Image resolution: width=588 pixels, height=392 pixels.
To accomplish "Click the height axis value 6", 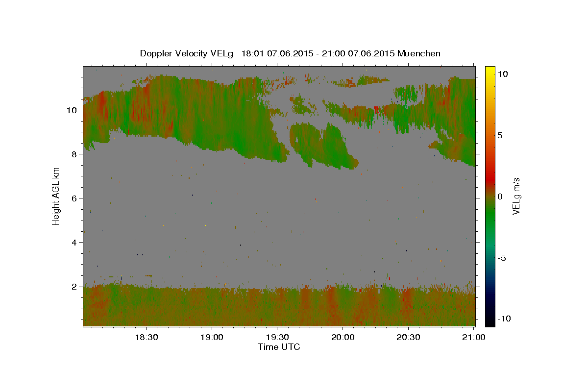I will click(x=74, y=198).
